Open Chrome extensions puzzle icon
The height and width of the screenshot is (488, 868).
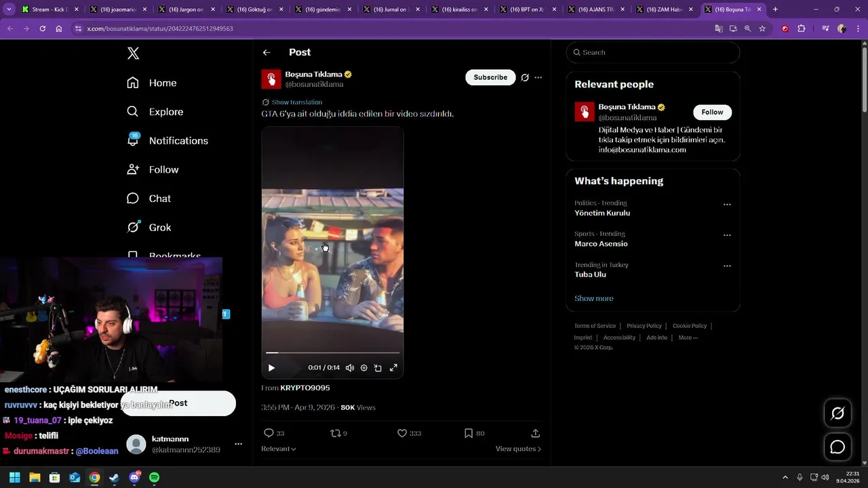pyautogui.click(x=802, y=28)
